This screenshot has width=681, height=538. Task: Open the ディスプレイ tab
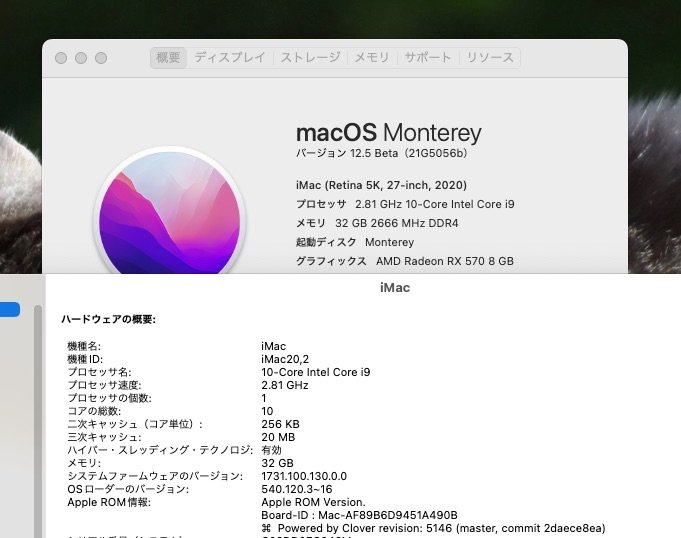click(230, 58)
